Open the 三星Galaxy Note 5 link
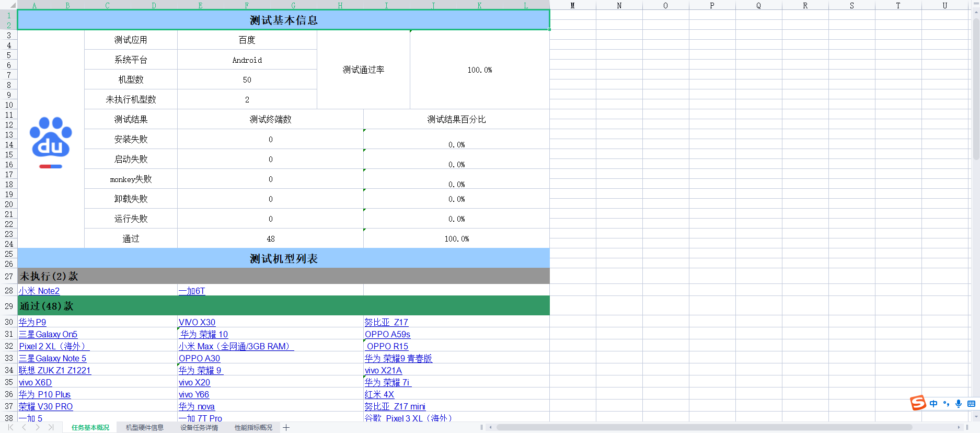Image resolution: width=980 pixels, height=433 pixels. [x=52, y=358]
